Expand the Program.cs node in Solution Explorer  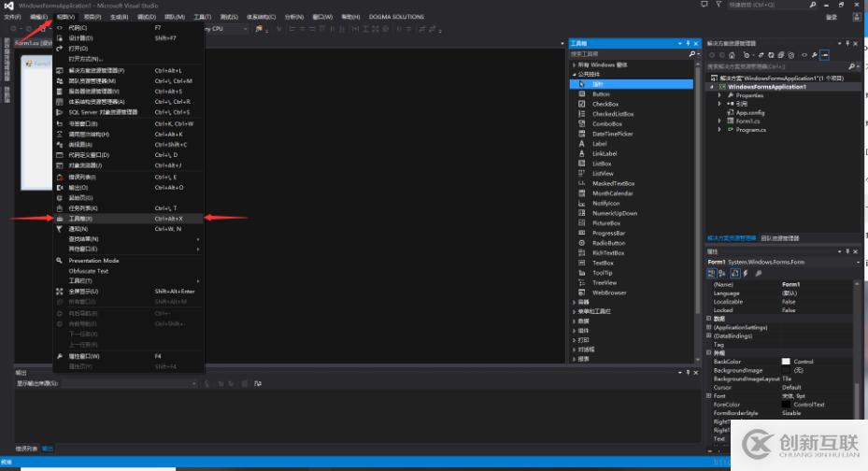tap(719, 130)
